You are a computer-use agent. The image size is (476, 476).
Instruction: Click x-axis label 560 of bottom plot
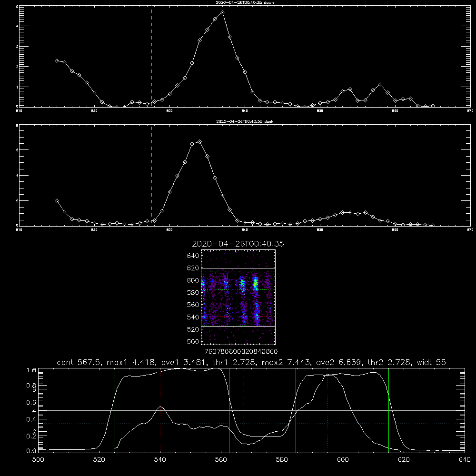click(x=221, y=460)
